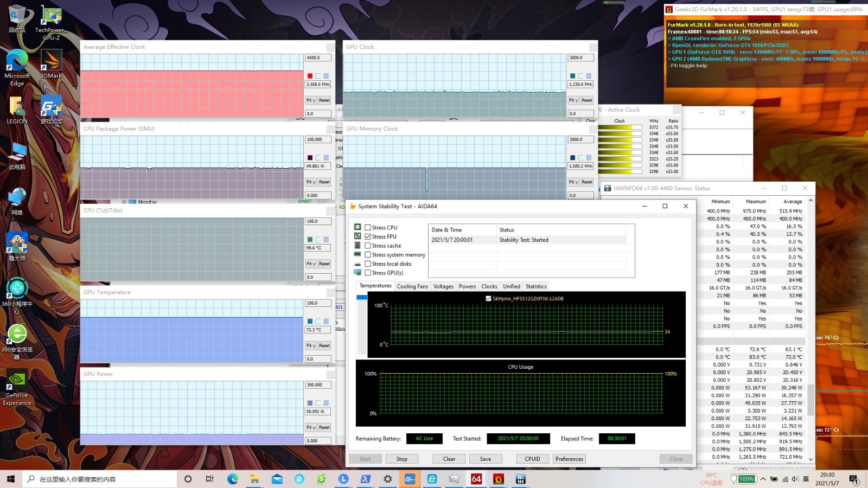Enable Stress system memory checkbox
This screenshot has height=488, width=868.
368,255
